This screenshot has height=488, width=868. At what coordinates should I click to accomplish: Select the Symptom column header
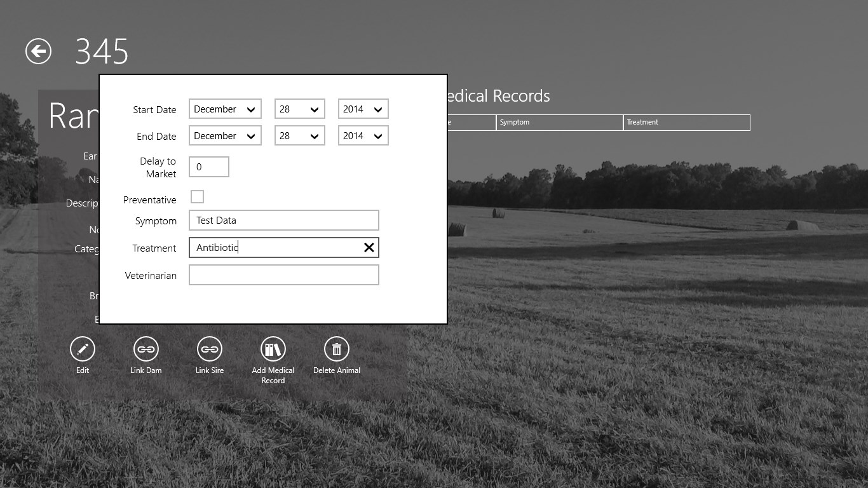coord(559,122)
